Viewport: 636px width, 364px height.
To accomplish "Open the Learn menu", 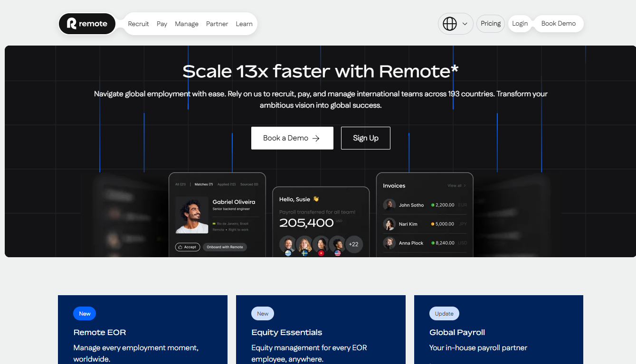I will 244,24.
